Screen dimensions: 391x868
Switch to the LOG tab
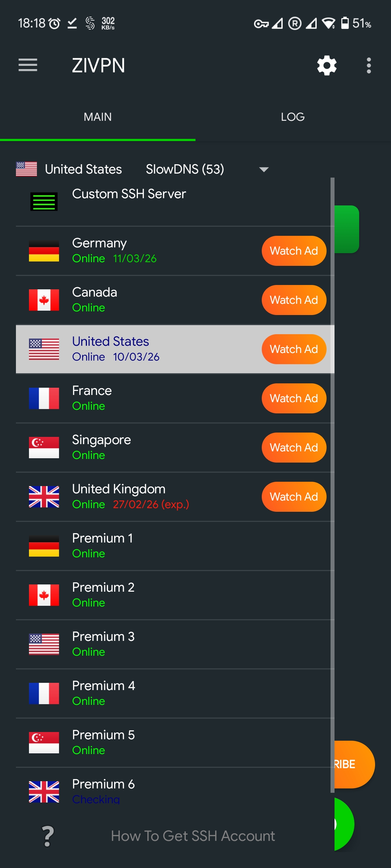[x=293, y=117]
